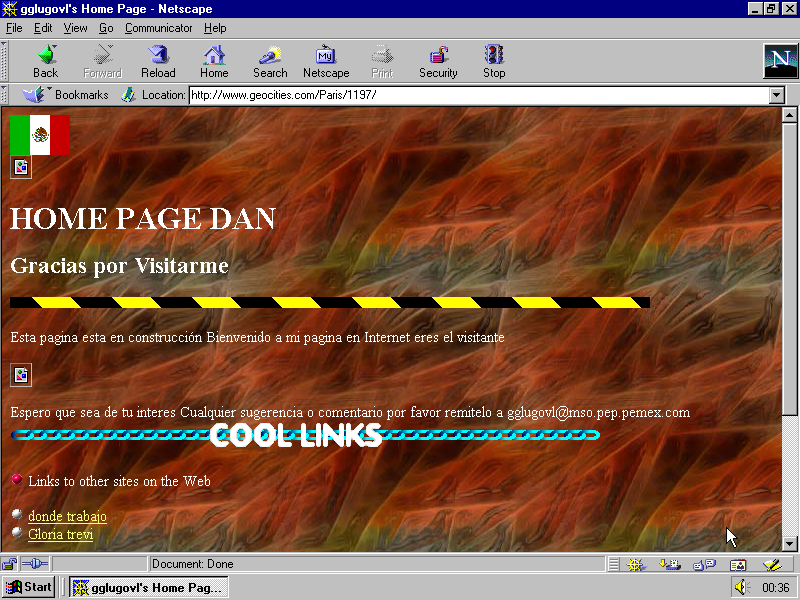
Task: Toggle the online/offline connection icon
Action: [x=35, y=564]
